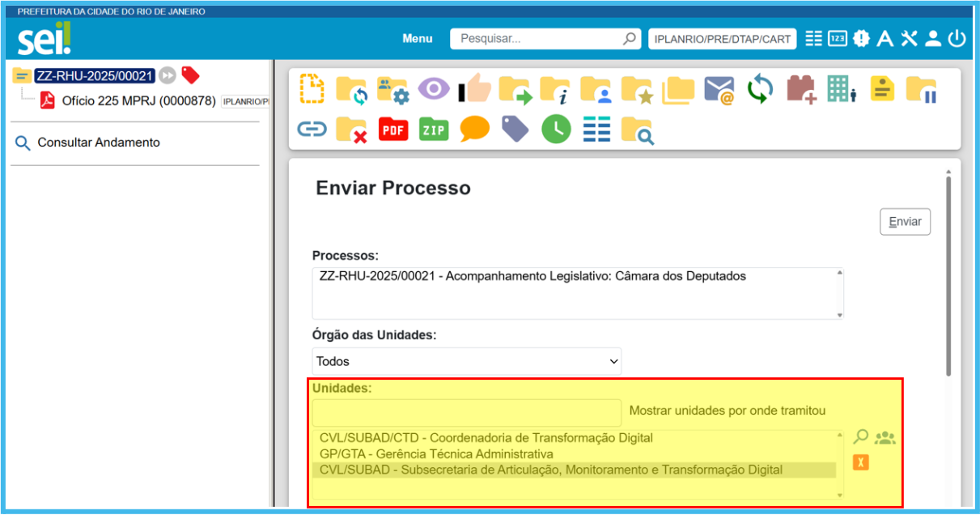Open the Órgão das Unidades dropdown

pos(466,361)
